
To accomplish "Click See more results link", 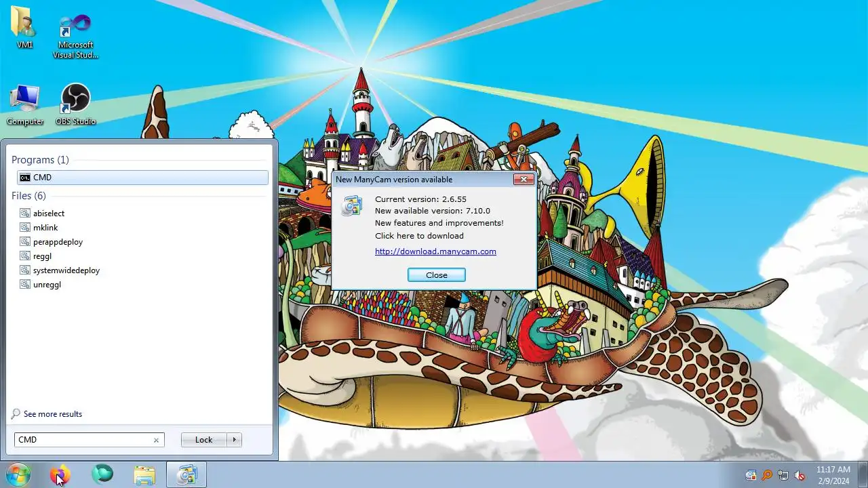I will pyautogui.click(x=52, y=414).
